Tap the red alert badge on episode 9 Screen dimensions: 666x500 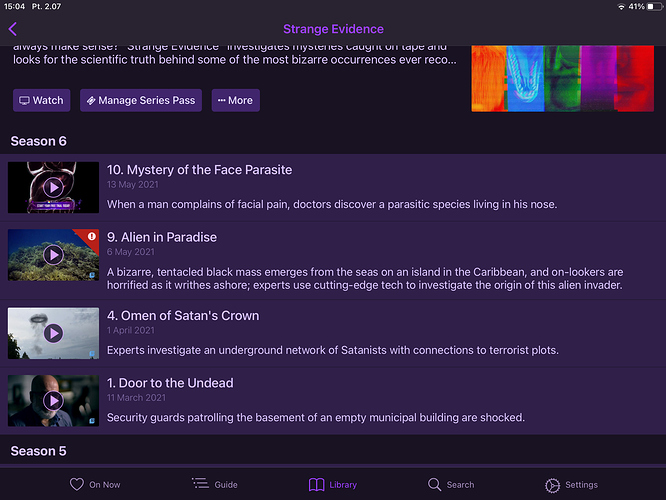(91, 237)
